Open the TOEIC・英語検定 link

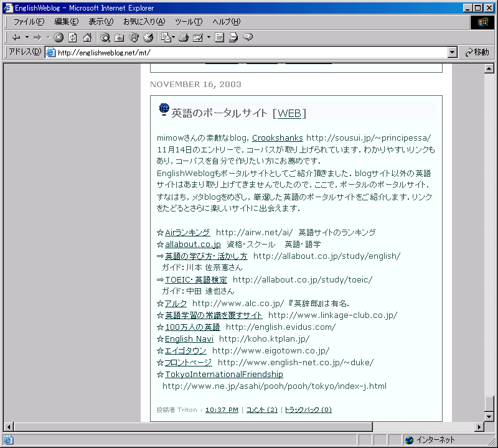(x=195, y=280)
